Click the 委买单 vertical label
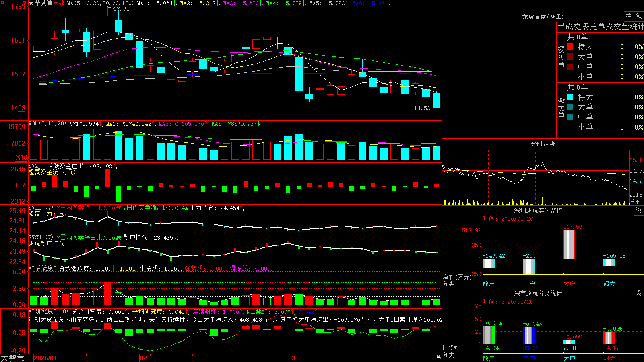Image resolution: width=644 pixels, height=362 pixels. [561, 57]
